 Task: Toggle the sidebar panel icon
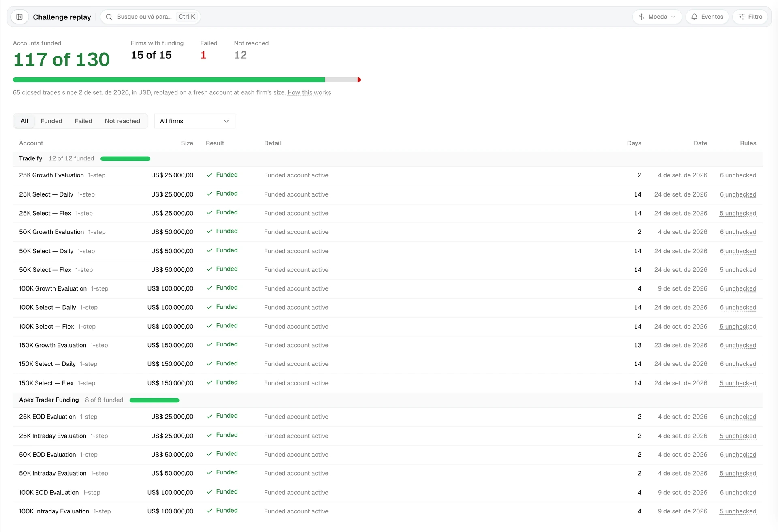19,17
